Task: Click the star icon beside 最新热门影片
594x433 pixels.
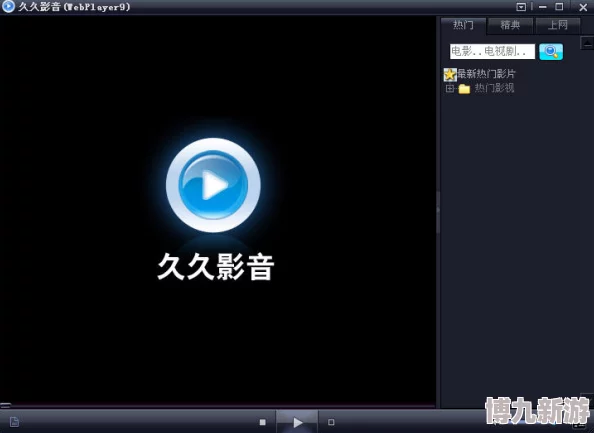Action: point(450,74)
